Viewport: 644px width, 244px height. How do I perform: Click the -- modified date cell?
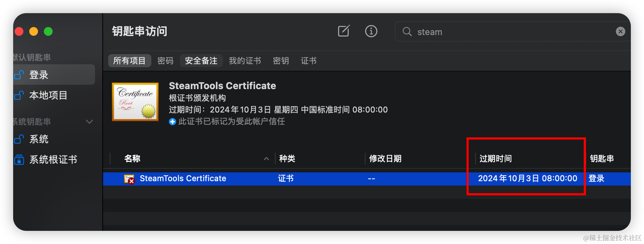pos(371,179)
